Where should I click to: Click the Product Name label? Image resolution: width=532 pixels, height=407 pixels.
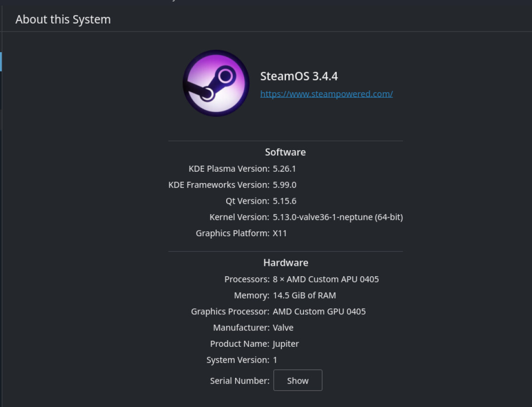[239, 344]
